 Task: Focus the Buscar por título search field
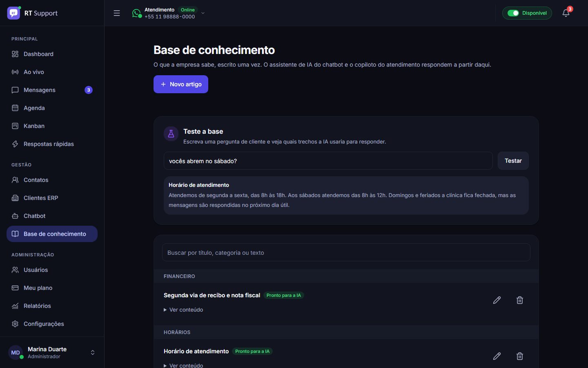[x=346, y=253]
